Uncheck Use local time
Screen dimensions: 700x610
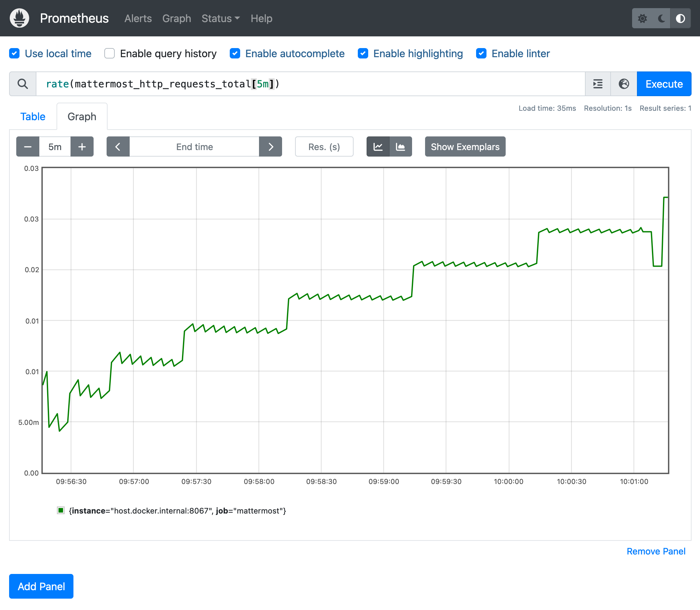tap(14, 54)
